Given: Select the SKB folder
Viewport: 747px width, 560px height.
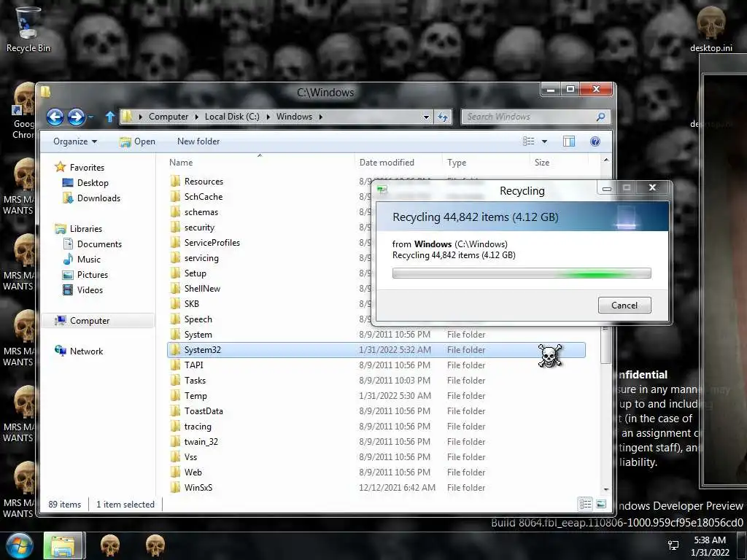Looking at the screenshot, I should (x=192, y=304).
